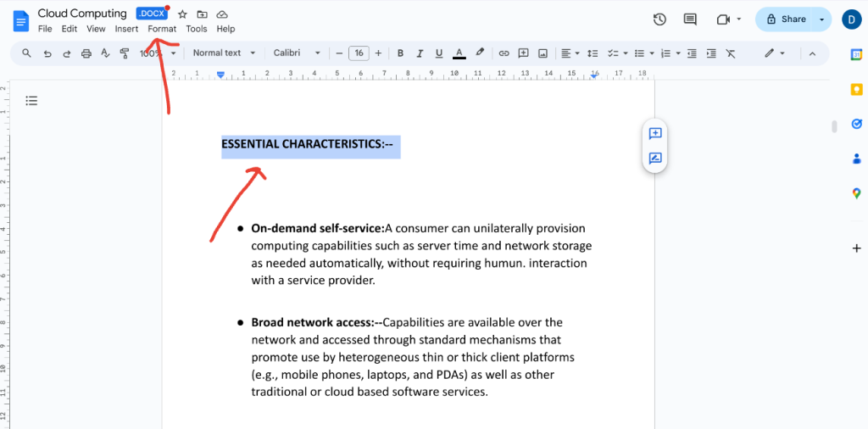This screenshot has width=868, height=429.
Task: Toggle underline formatting
Action: (x=439, y=53)
